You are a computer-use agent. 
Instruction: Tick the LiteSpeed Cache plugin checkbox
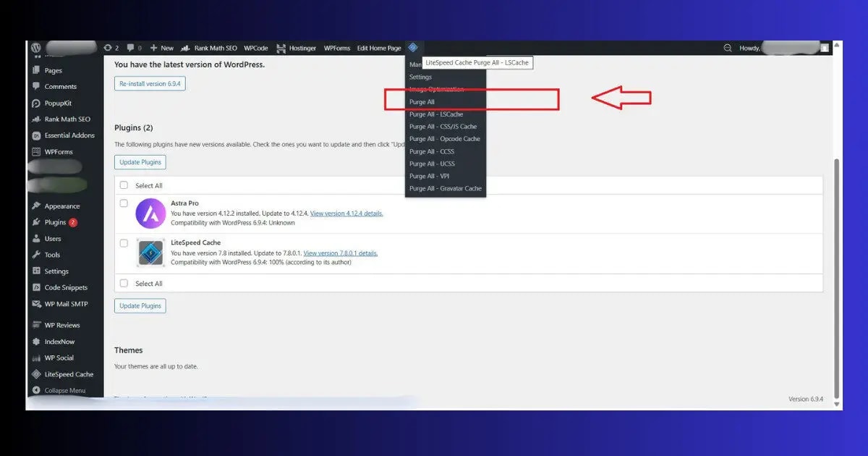[x=124, y=243]
